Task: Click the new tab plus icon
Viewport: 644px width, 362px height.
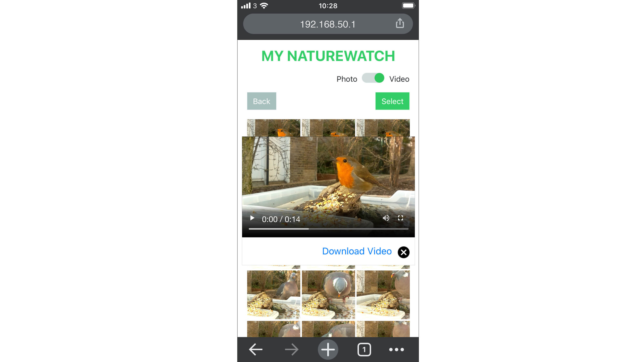Action: (328, 349)
